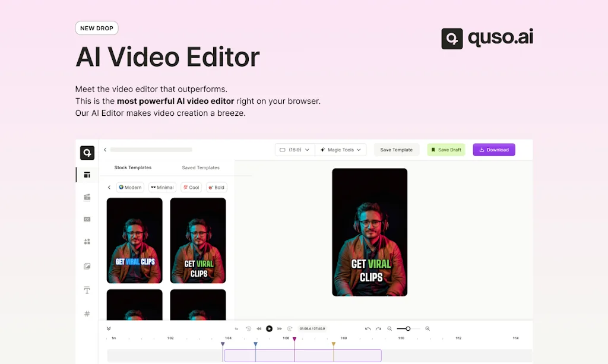Select the Stock Templates tab

coord(132,167)
